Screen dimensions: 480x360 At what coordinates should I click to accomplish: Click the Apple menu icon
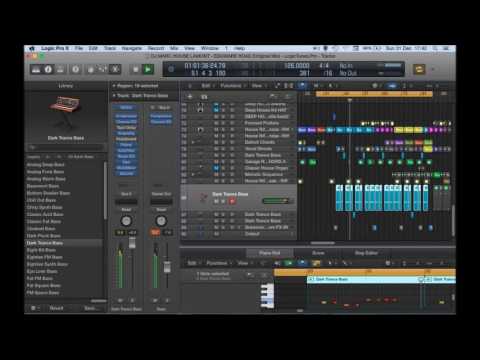[x=32, y=48]
